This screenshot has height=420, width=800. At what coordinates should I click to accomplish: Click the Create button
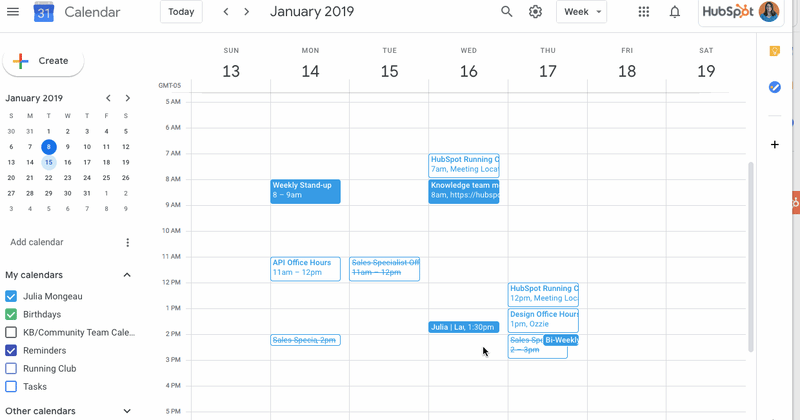(43, 61)
